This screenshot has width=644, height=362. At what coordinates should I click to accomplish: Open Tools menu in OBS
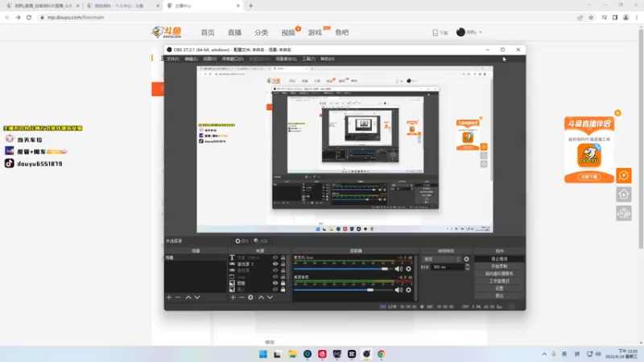(308, 59)
